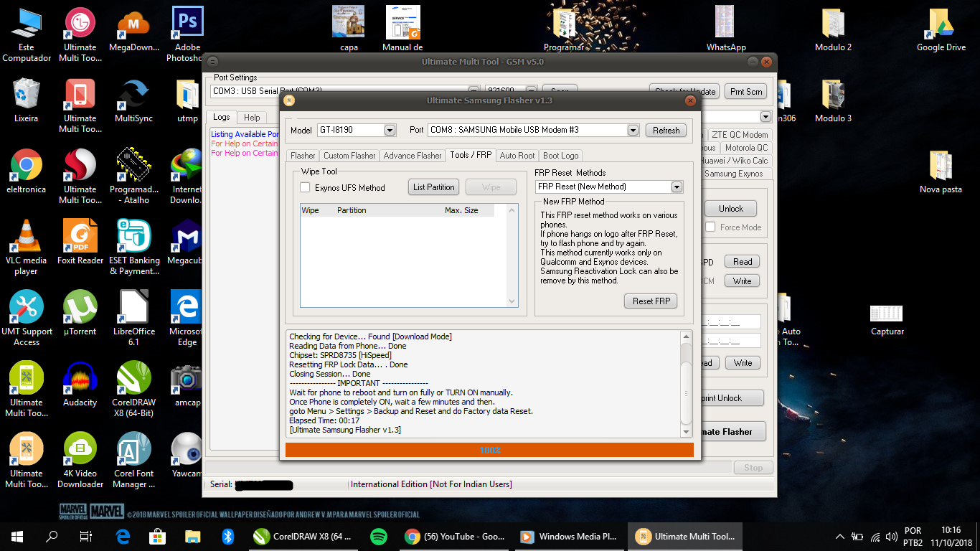The width and height of the screenshot is (980, 551).
Task: Click the Reset FRP button
Action: tap(651, 301)
